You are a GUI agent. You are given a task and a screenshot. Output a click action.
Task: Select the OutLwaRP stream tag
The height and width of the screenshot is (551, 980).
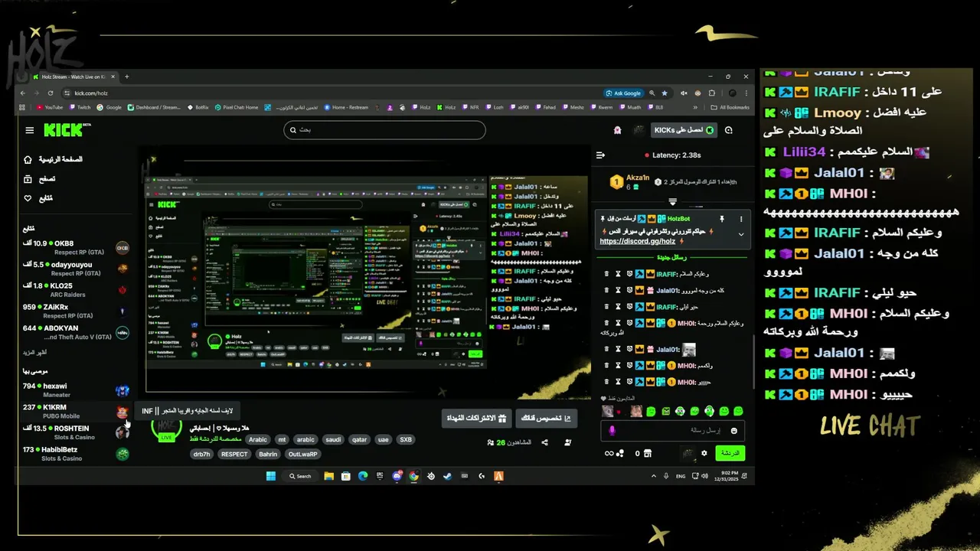[x=303, y=454]
